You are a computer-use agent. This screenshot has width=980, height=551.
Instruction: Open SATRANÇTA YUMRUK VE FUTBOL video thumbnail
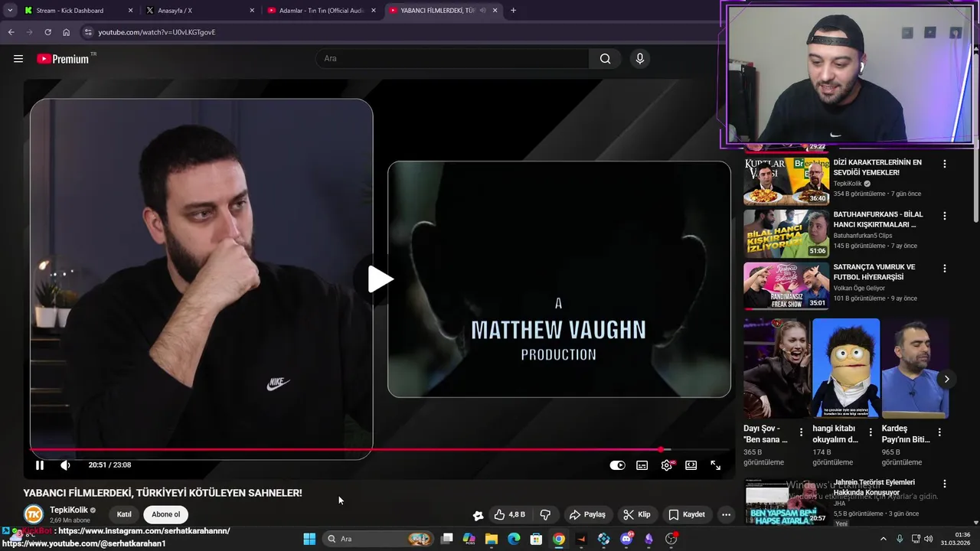tap(786, 286)
